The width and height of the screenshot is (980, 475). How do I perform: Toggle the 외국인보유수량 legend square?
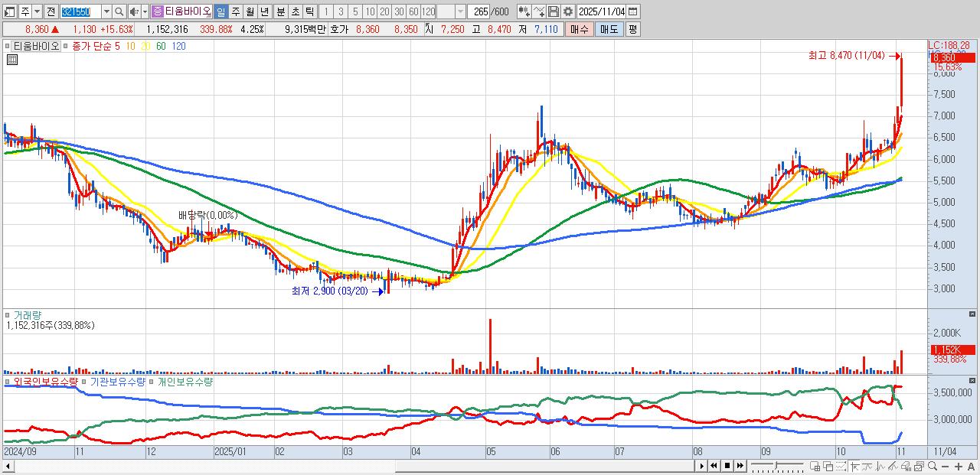pyautogui.click(x=8, y=381)
